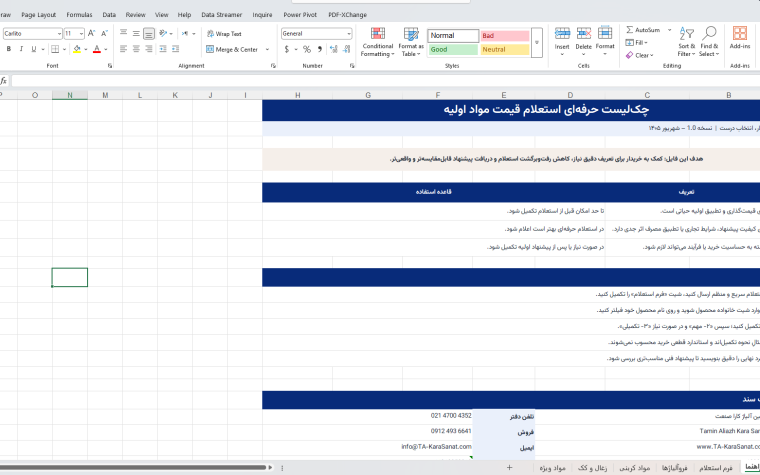Open the Formulas tab
The image size is (760, 475).
[x=79, y=15]
